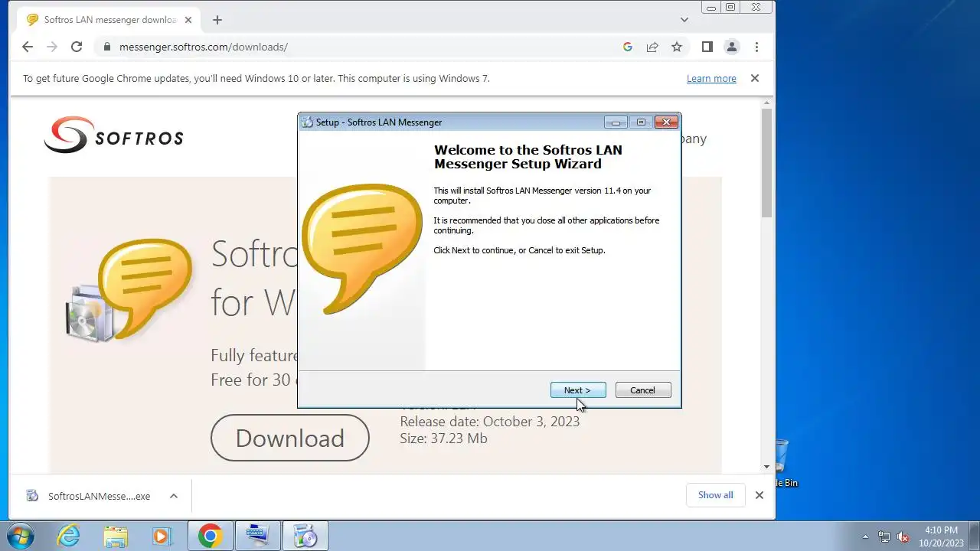
Task: Open the clock showing 4:10 PM
Action: 941,536
